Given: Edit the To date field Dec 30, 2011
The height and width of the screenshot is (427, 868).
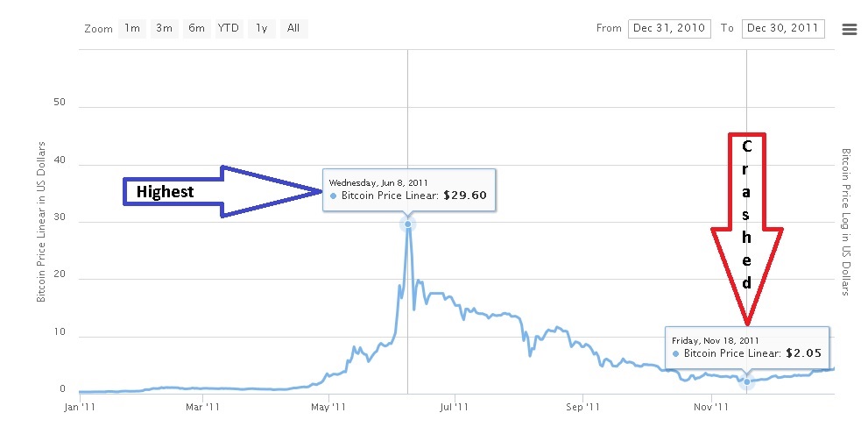Looking at the screenshot, I should click(x=783, y=28).
